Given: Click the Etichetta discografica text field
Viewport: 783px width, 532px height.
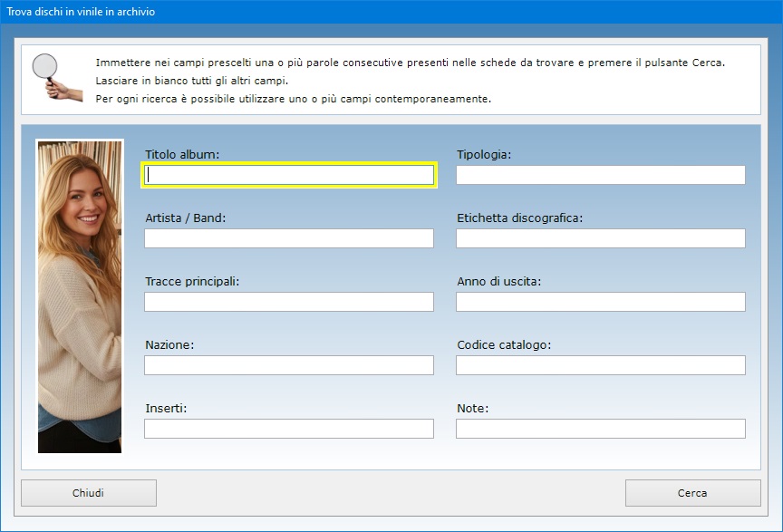Looking at the screenshot, I should [600, 238].
